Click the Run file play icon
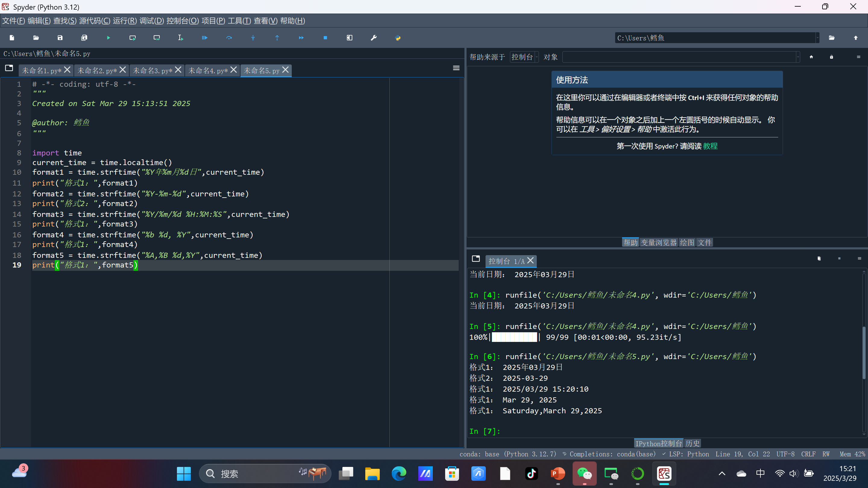 [108, 38]
